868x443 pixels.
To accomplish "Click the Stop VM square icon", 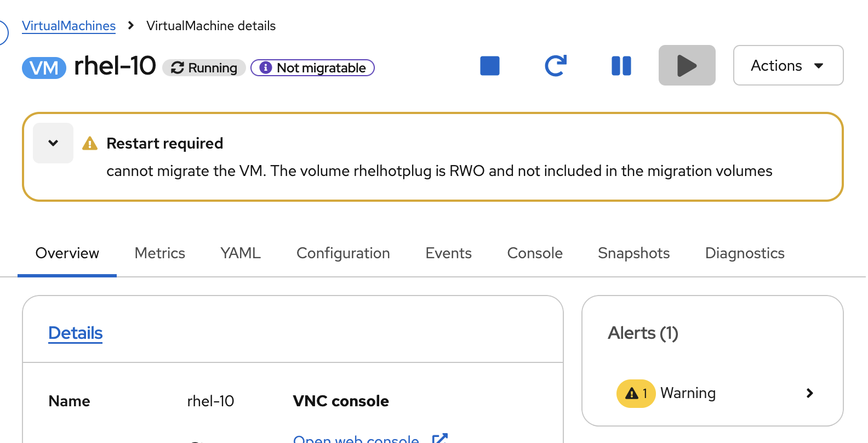I will pyautogui.click(x=489, y=66).
